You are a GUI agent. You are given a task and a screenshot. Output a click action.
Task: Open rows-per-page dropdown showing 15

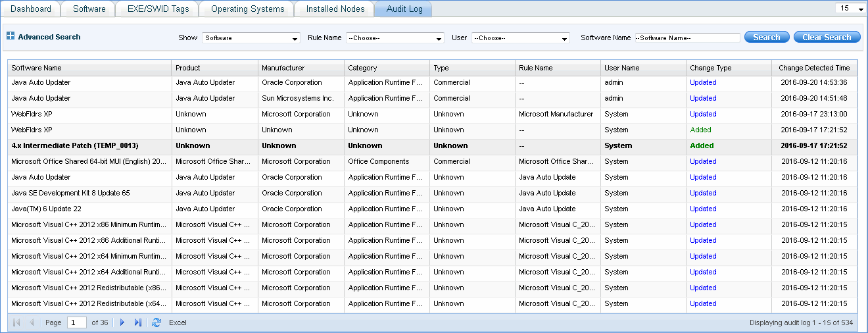850,9
